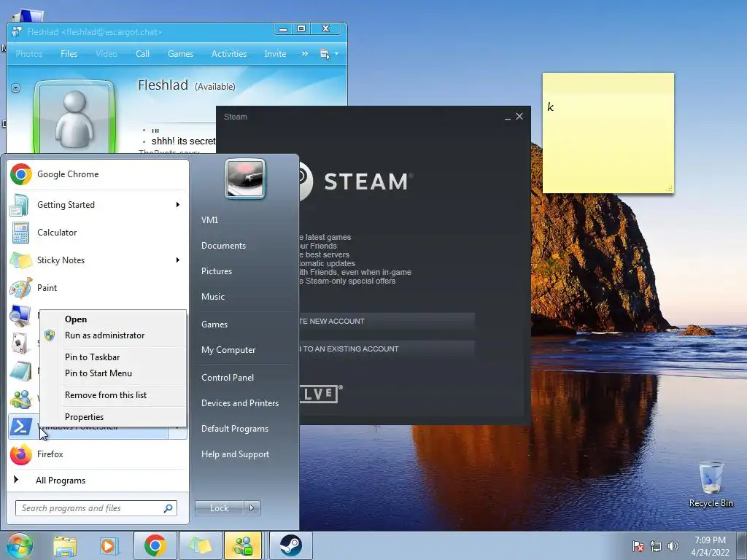Click Sticky Notes taskbar button

pos(201,545)
